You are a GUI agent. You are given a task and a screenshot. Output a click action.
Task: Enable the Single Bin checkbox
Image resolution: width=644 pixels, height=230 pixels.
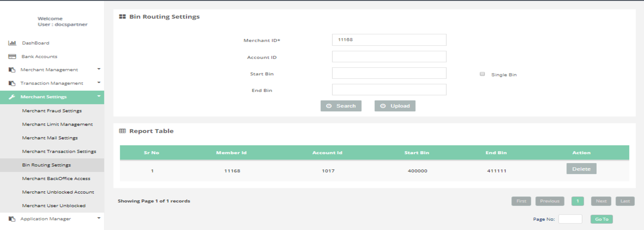(x=482, y=74)
